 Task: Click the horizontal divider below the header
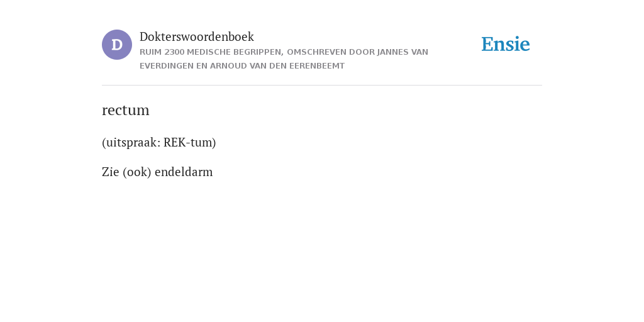pyautogui.click(x=322, y=86)
